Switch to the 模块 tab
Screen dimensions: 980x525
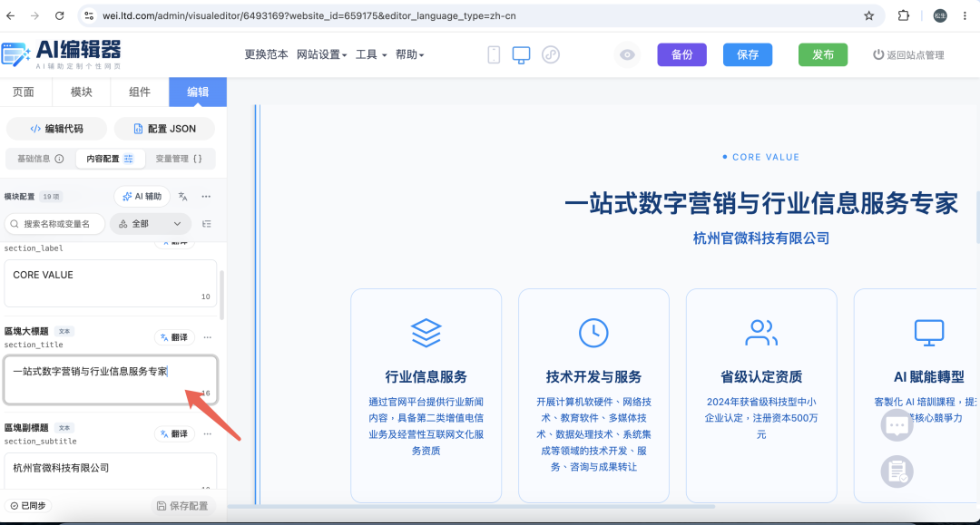pyautogui.click(x=82, y=92)
